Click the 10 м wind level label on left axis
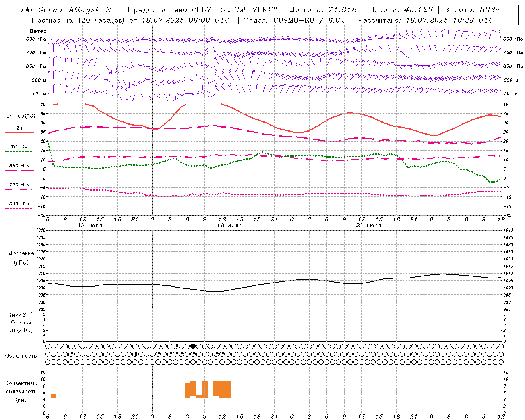 click(x=39, y=94)
